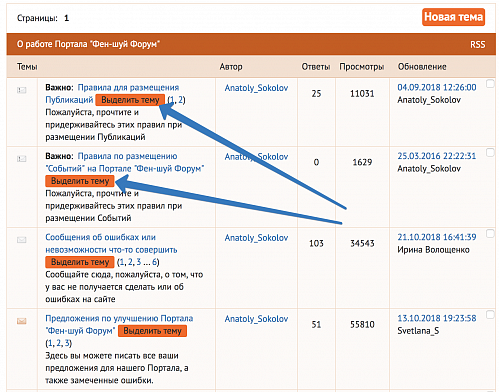Click orange envelope icon of 'Предложения по улучшению' topic
This screenshot has width=499, height=392.
pos(22,321)
